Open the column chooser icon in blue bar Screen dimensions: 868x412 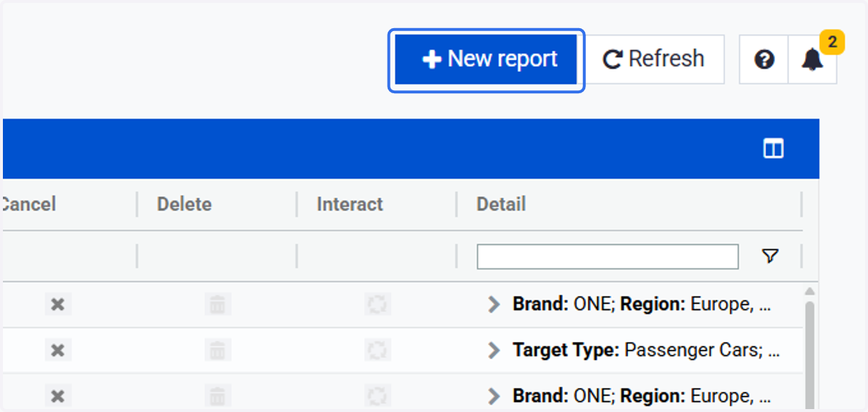coord(773,149)
